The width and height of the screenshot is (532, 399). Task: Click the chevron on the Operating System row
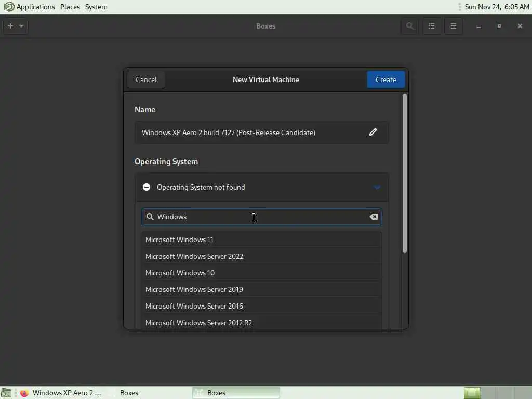point(377,187)
